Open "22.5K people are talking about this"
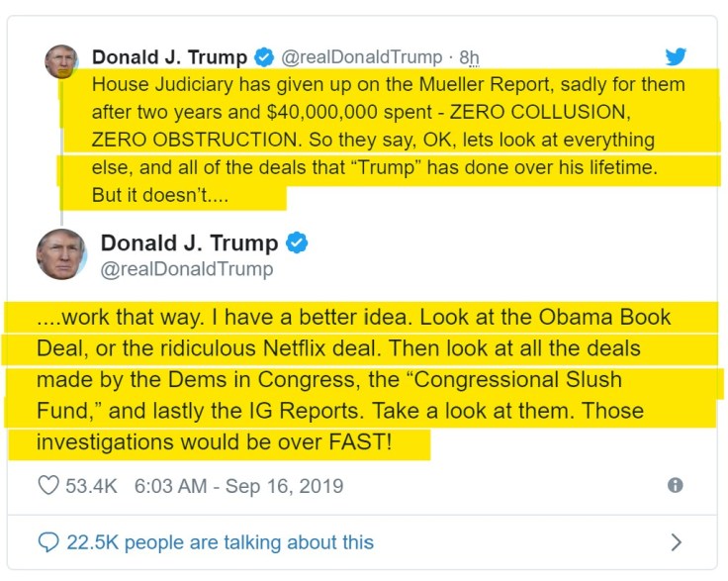 (x=220, y=541)
